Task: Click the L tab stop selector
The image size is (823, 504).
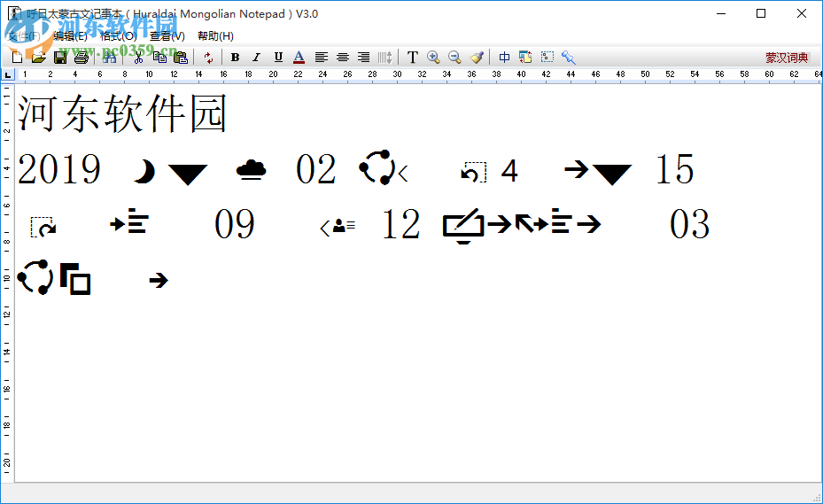Action: (7, 75)
